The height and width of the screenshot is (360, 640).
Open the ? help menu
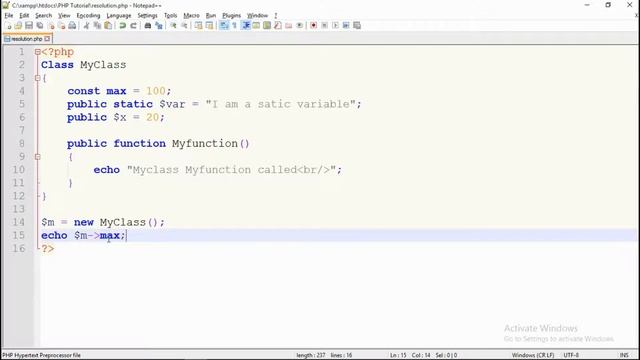(x=276, y=16)
